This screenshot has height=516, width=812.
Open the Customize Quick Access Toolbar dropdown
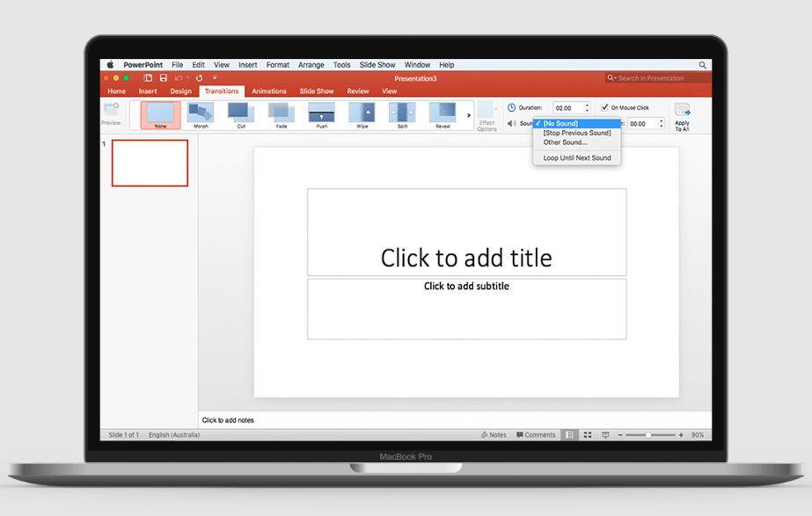(x=215, y=78)
